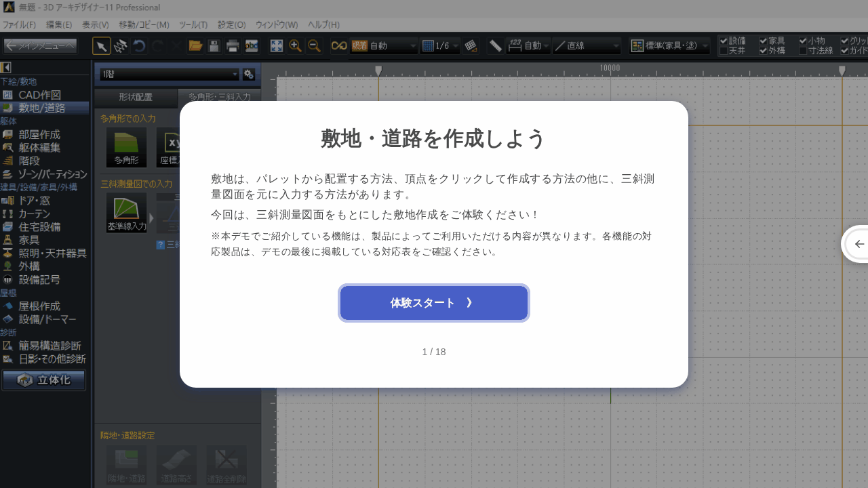This screenshot has width=868, height=488.
Task: Open the ヘルプ(H) menu
Action: 323,24
